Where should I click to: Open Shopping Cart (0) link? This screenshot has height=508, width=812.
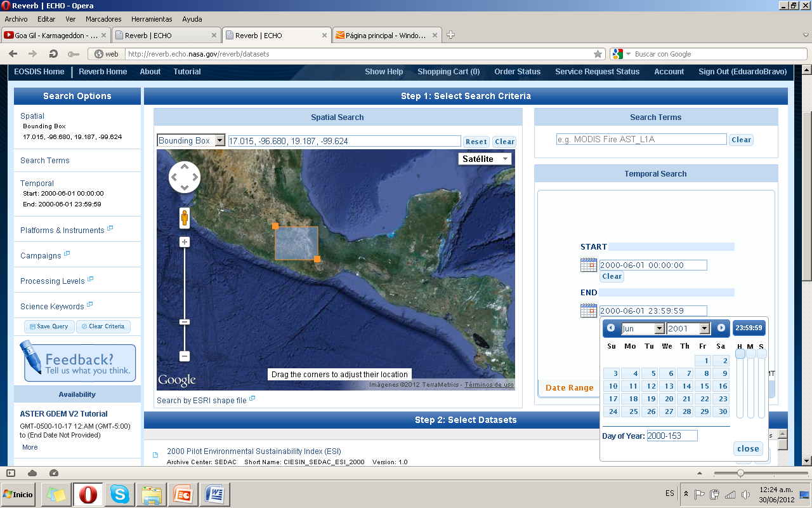click(449, 72)
